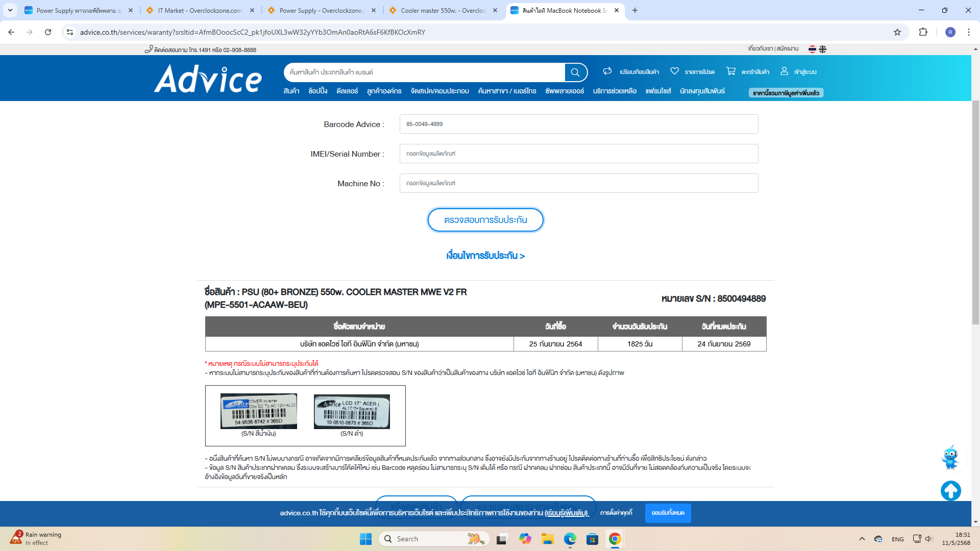Click the login user icon

(785, 71)
